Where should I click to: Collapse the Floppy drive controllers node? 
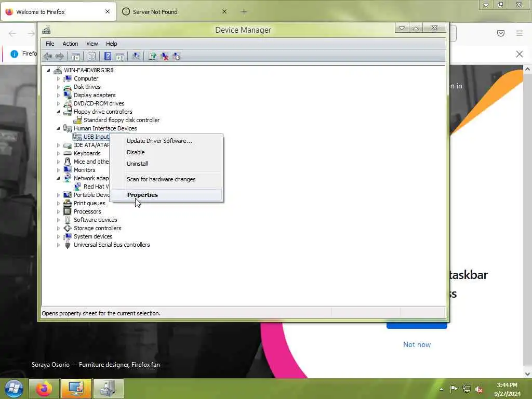point(58,112)
